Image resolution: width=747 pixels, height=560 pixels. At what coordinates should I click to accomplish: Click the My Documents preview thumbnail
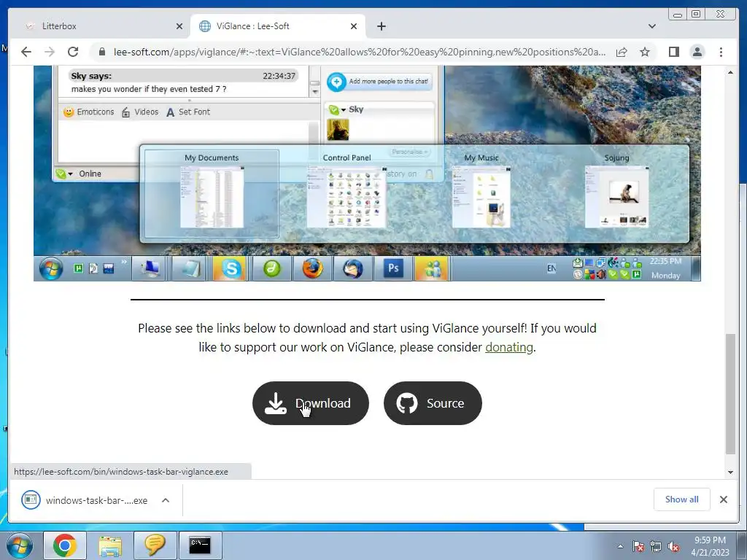[x=212, y=198]
